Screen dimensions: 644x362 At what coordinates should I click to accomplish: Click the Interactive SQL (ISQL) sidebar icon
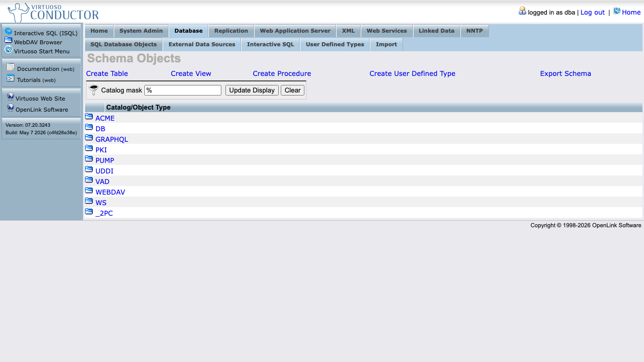[9, 32]
